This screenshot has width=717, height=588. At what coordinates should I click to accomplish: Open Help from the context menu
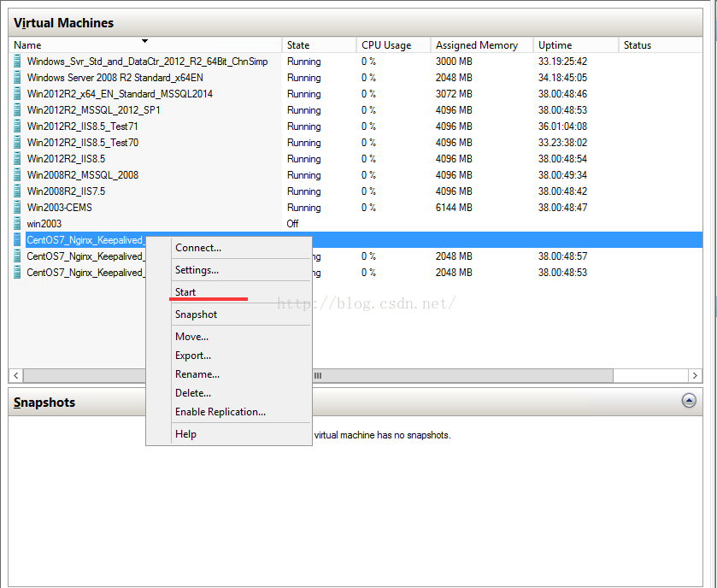coord(185,434)
